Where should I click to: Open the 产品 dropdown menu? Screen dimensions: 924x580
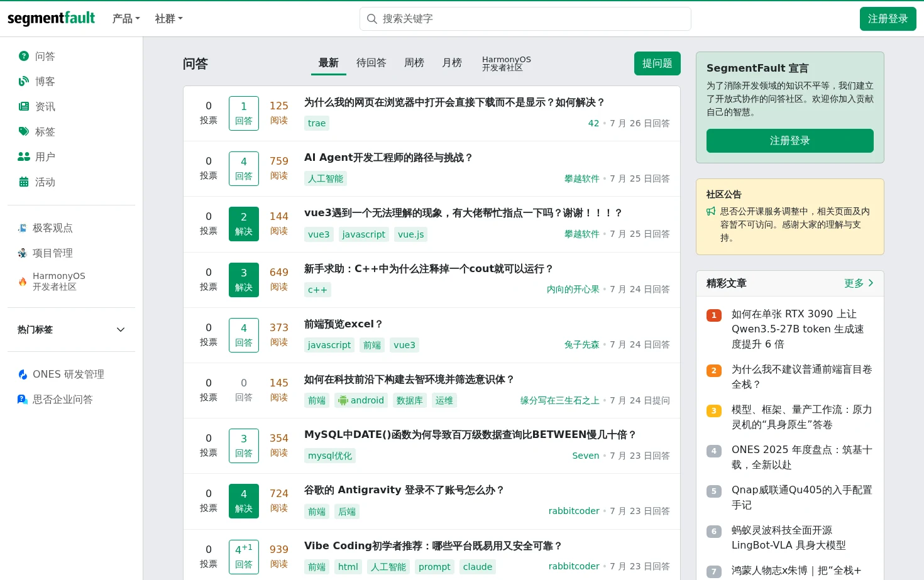(x=126, y=19)
